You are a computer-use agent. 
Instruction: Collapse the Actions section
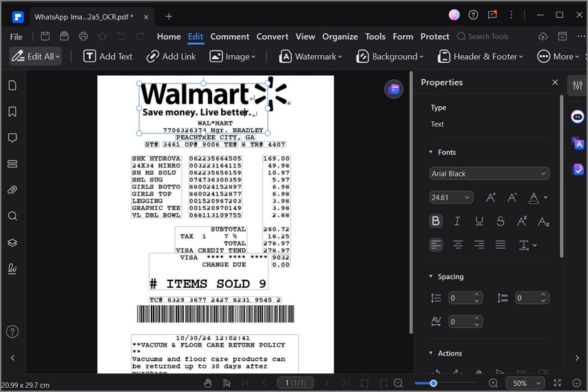[431, 353]
